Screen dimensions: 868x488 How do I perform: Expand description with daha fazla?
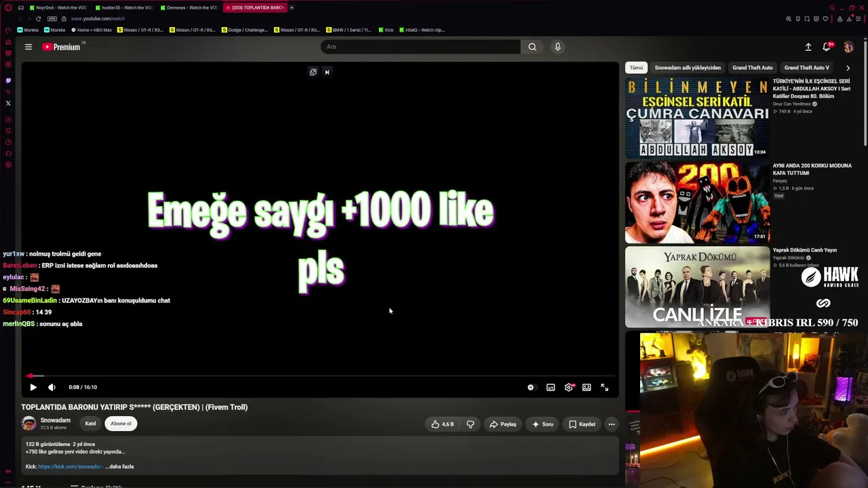tap(119, 466)
